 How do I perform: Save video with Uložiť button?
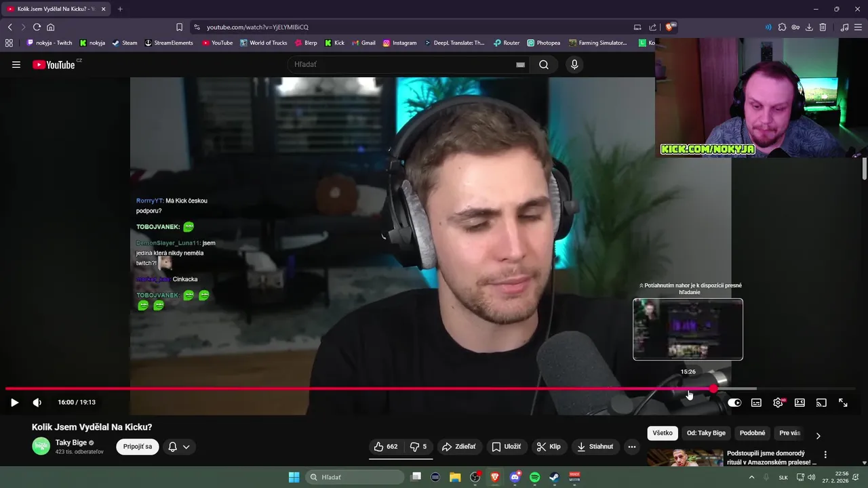[x=507, y=447]
